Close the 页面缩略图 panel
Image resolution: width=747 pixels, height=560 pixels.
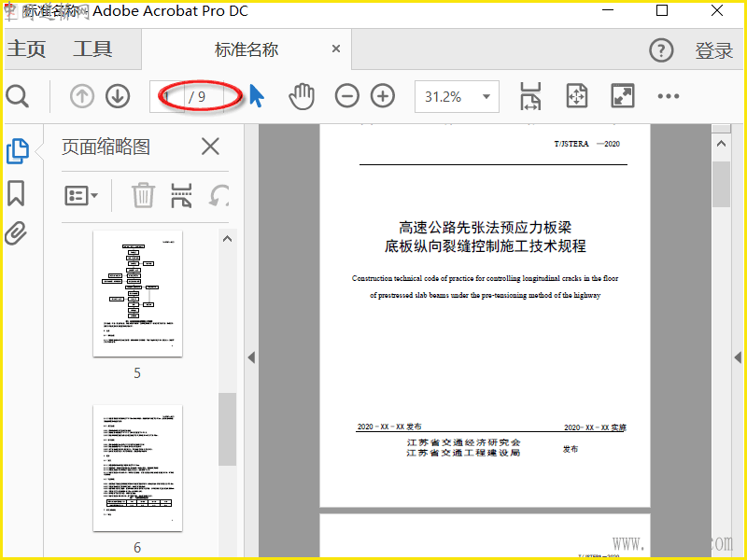(210, 147)
